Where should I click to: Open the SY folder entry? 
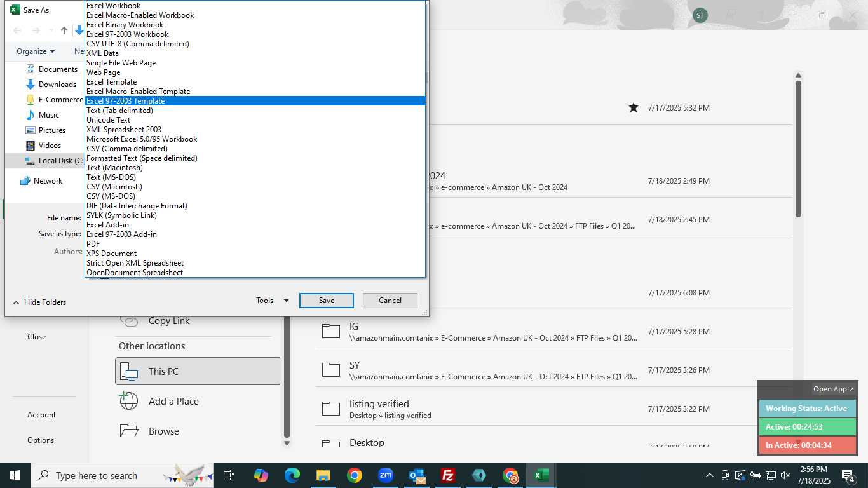point(553,370)
